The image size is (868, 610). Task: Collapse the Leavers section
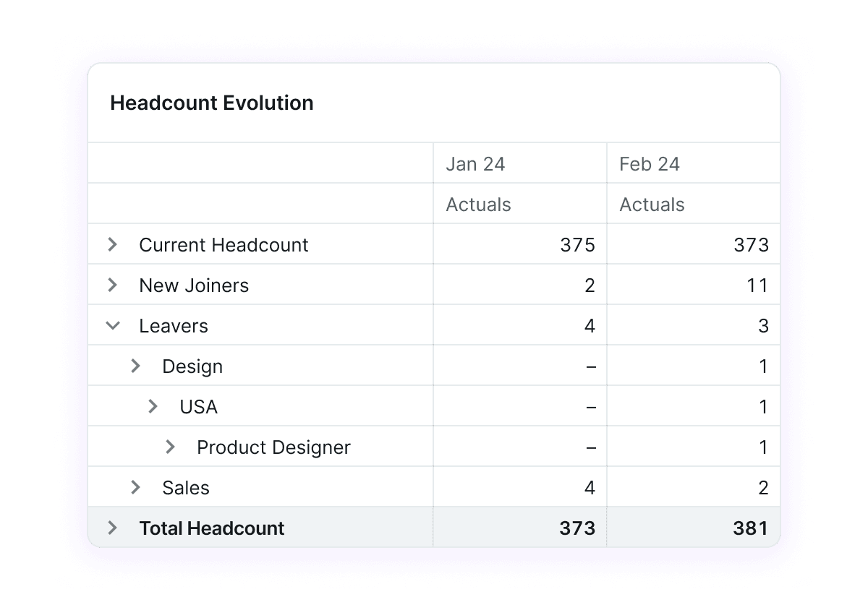112,325
